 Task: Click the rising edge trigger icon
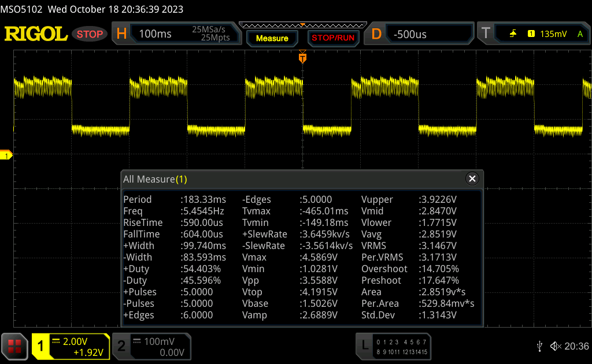(513, 34)
